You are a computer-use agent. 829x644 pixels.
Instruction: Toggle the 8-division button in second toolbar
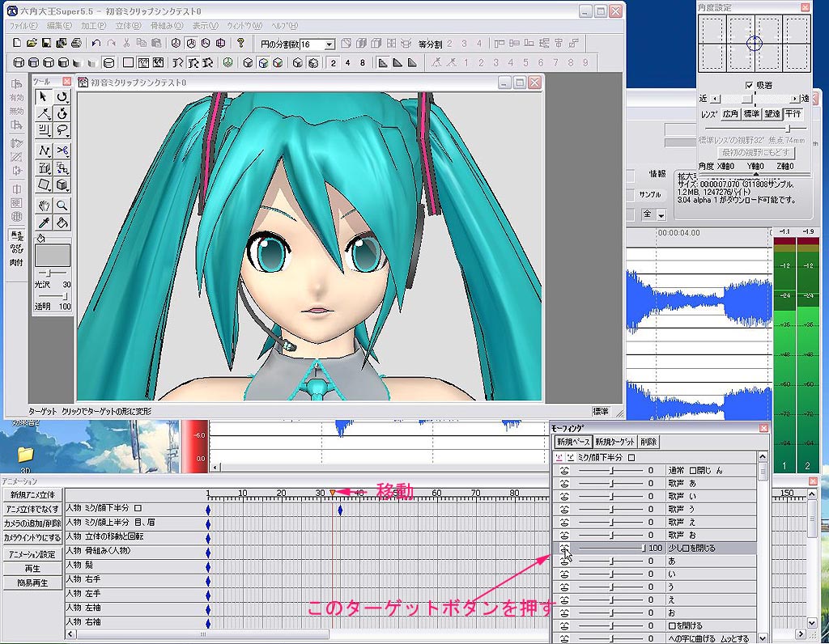click(362, 63)
